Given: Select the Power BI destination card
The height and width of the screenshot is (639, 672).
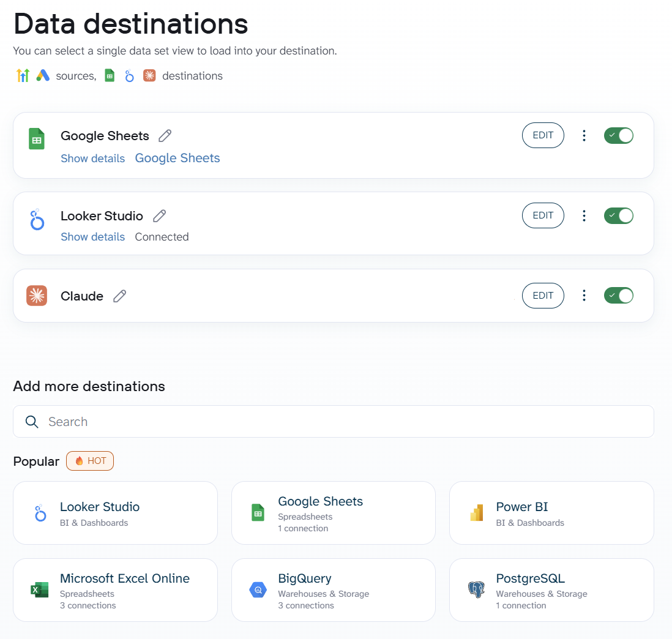Looking at the screenshot, I should coord(551,513).
